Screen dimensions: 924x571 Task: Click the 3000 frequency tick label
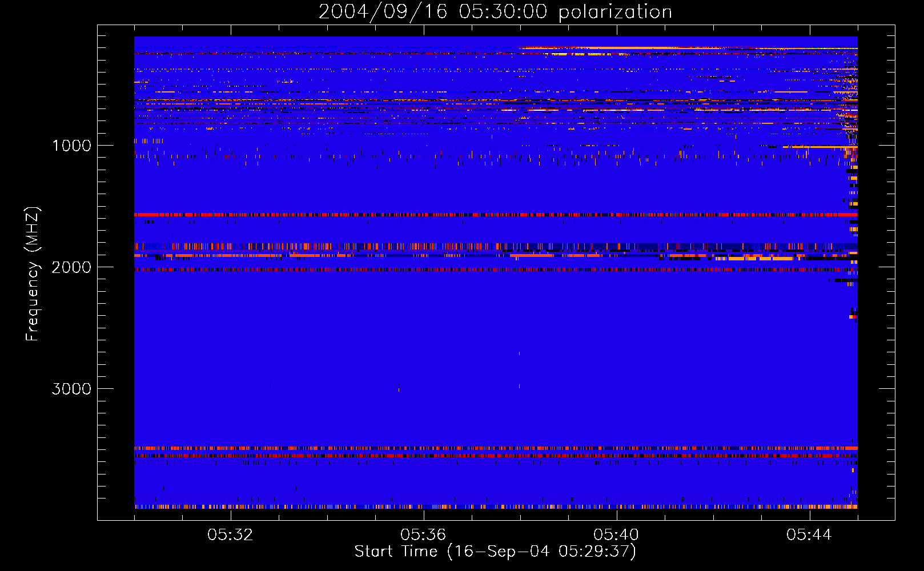coord(71,389)
